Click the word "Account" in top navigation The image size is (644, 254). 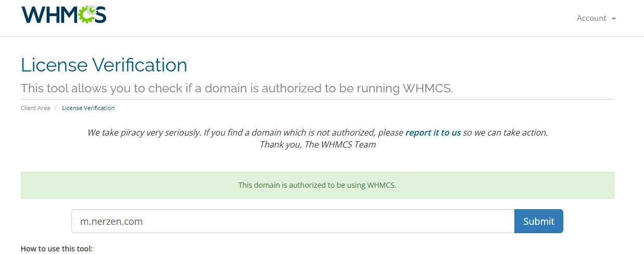(591, 18)
